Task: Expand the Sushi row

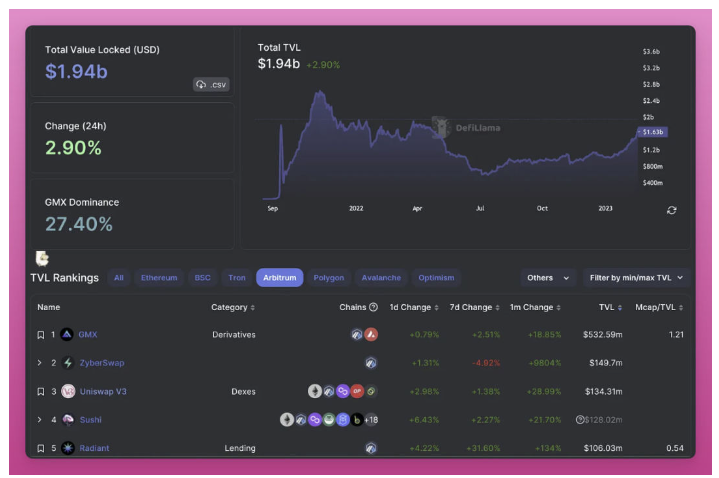Action: [39, 420]
